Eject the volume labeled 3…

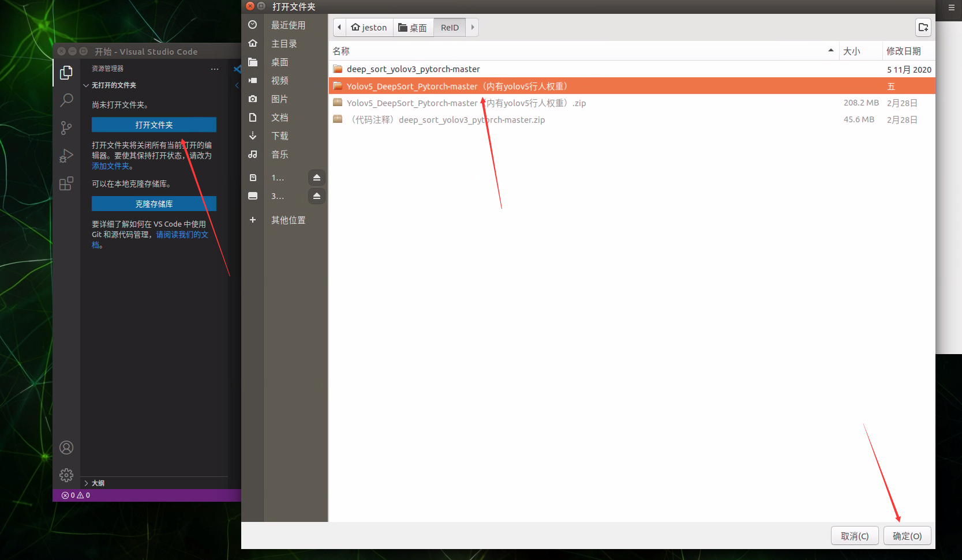[x=317, y=196]
